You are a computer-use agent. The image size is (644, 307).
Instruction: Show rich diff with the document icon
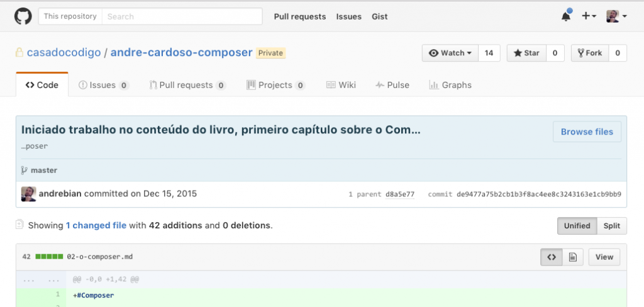pyautogui.click(x=573, y=257)
